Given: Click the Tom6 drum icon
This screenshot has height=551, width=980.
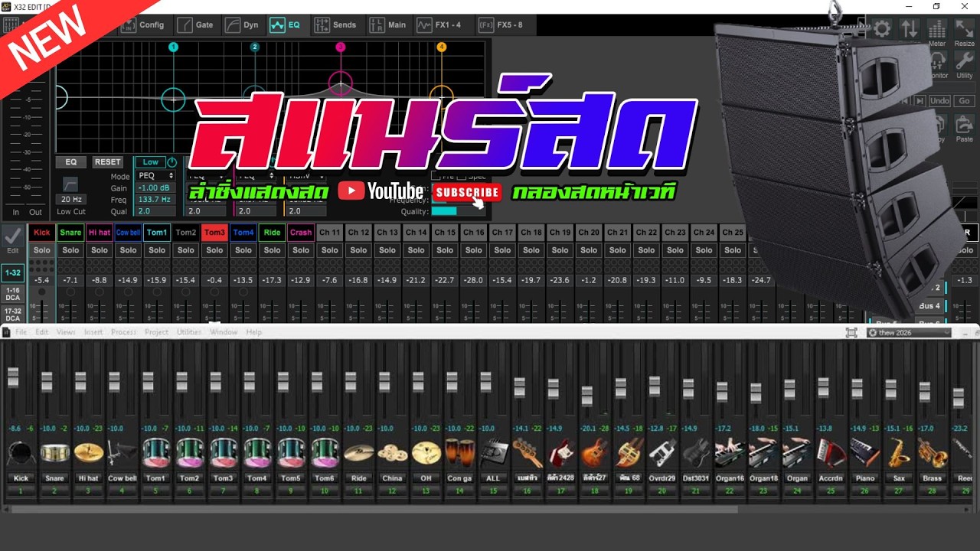Looking at the screenshot, I should pos(325,453).
